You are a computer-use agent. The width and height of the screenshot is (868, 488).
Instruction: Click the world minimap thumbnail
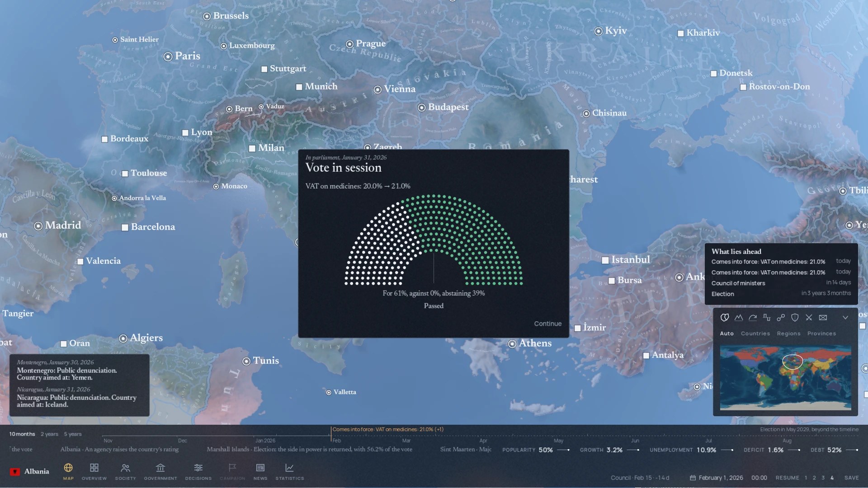click(785, 378)
